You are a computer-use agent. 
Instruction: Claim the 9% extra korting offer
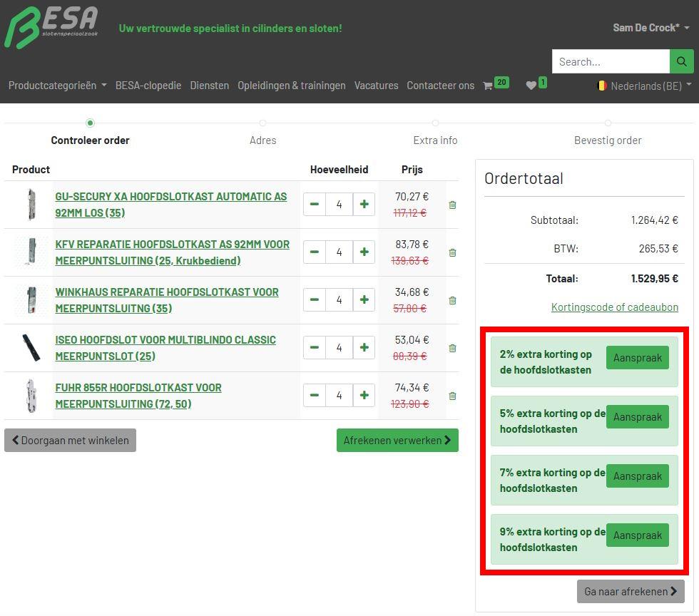point(637,535)
